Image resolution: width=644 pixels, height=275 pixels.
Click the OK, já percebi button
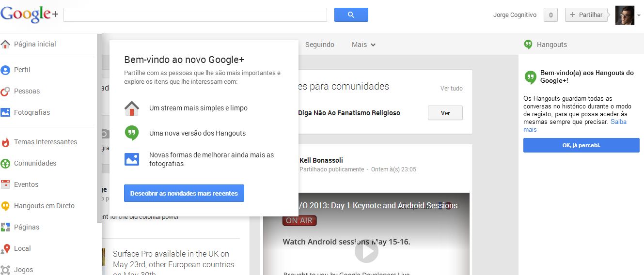point(581,145)
